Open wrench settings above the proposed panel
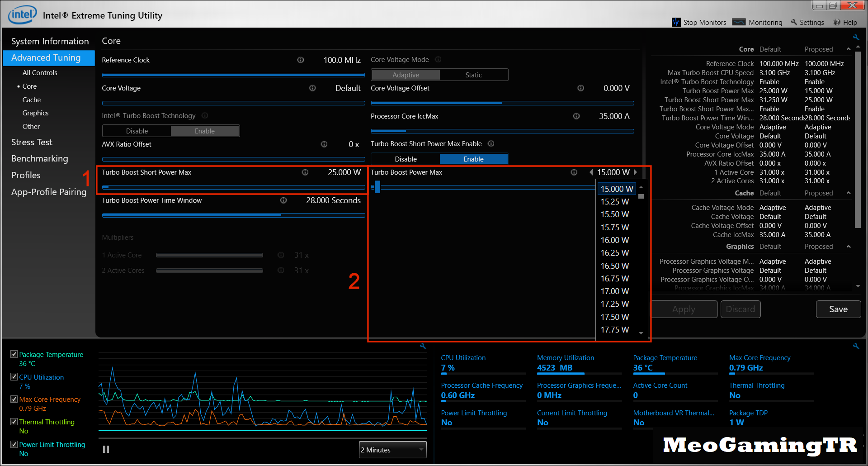Image resolution: width=868 pixels, height=466 pixels. [x=856, y=37]
